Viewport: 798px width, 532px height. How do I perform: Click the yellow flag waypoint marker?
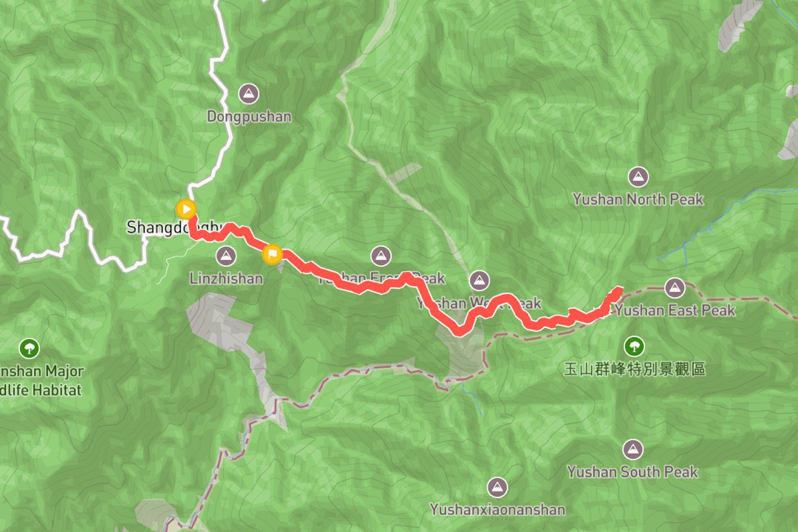click(x=272, y=254)
